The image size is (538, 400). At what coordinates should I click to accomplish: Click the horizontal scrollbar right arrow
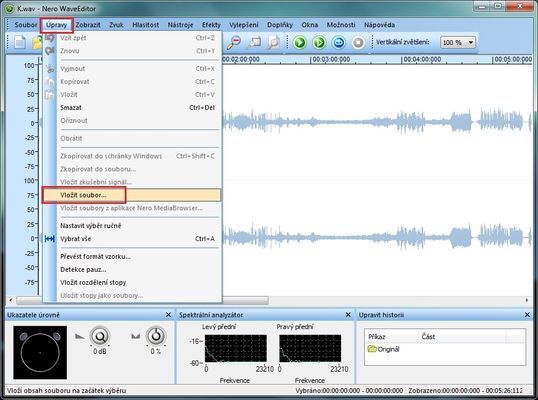click(x=527, y=300)
